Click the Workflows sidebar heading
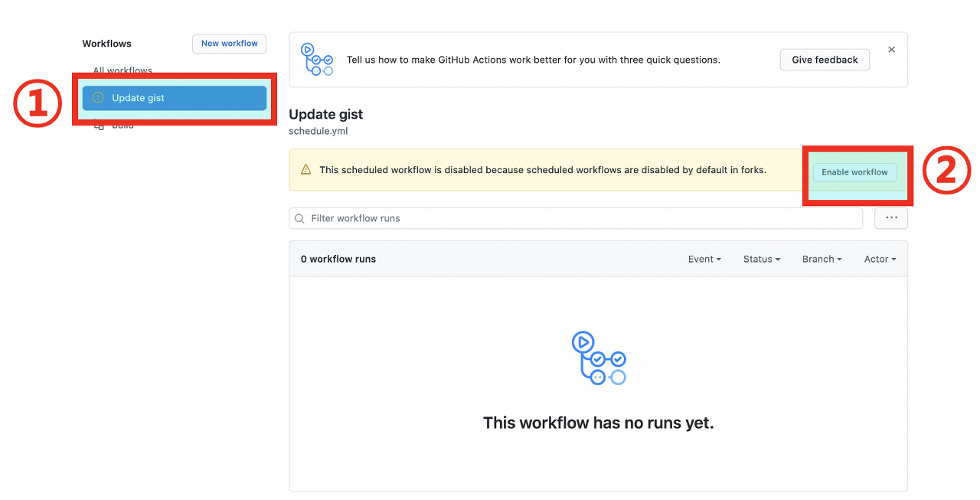980x500 pixels. click(107, 44)
